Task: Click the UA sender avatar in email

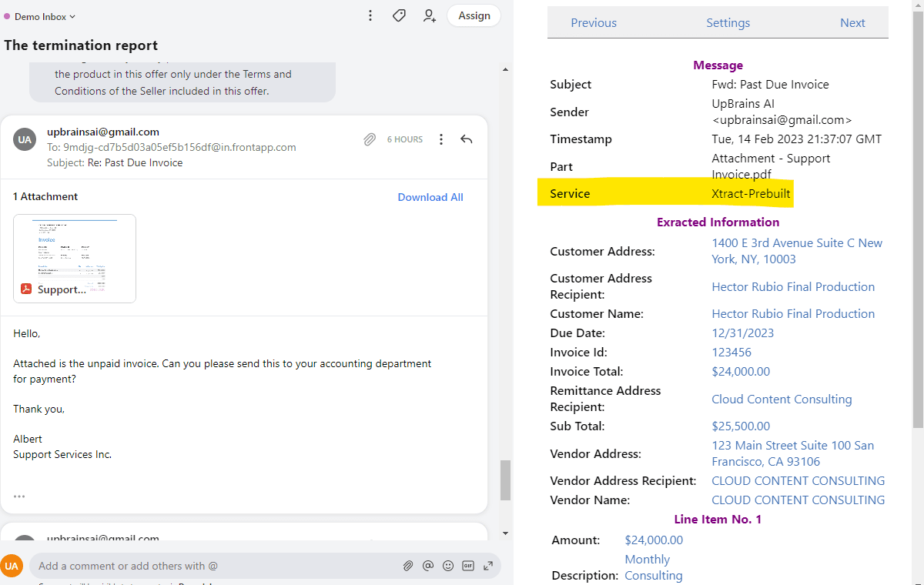Action: [25, 139]
